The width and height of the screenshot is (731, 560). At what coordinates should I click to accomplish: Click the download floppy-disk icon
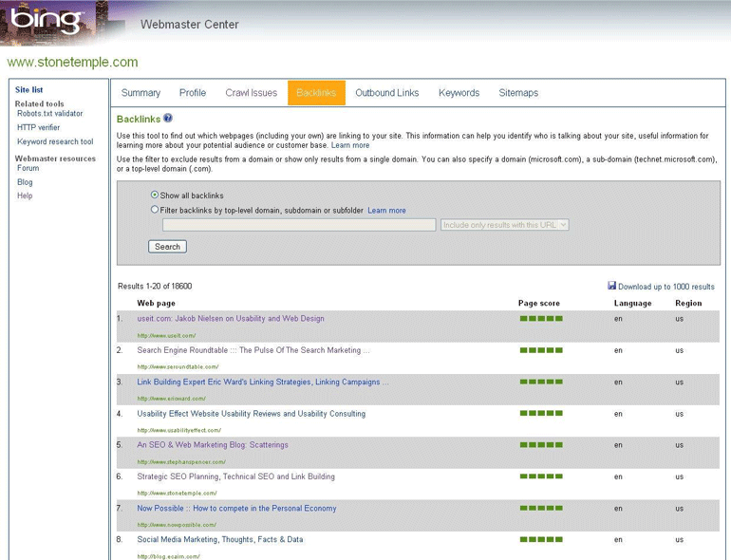(x=611, y=286)
